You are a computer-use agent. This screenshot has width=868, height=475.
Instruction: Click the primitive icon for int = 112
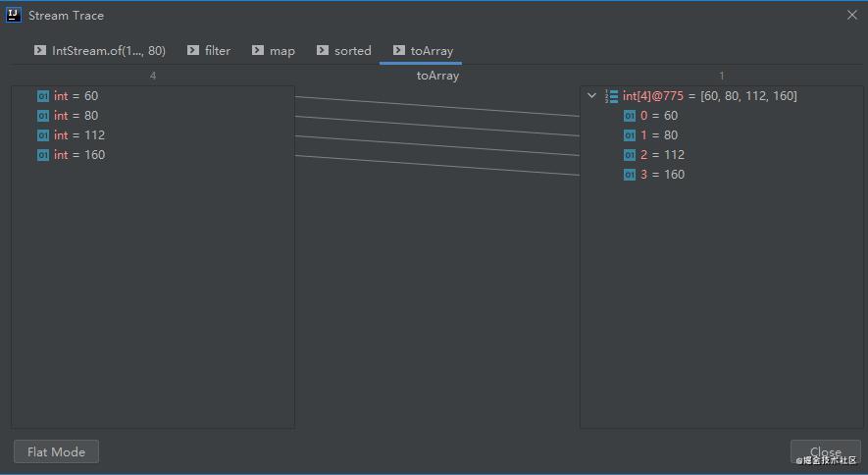tap(43, 135)
